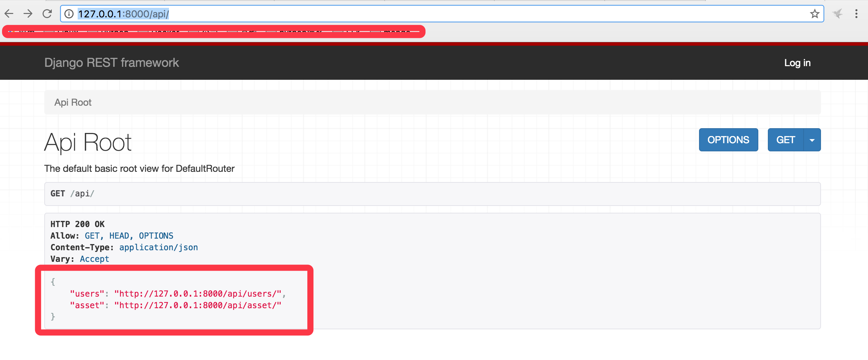868x360 pixels.
Task: Go forward using the browser forward arrow
Action: tap(28, 14)
